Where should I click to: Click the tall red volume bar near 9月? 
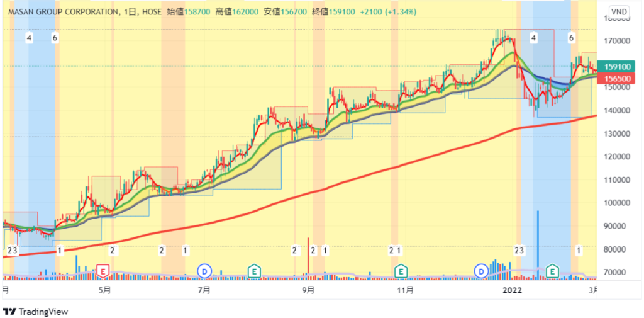click(x=308, y=258)
